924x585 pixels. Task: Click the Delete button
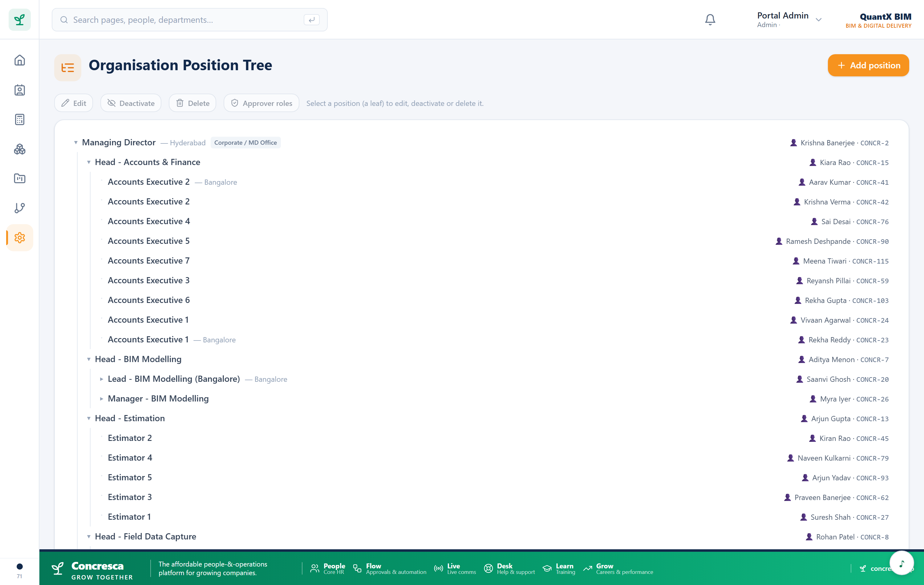pyautogui.click(x=192, y=103)
